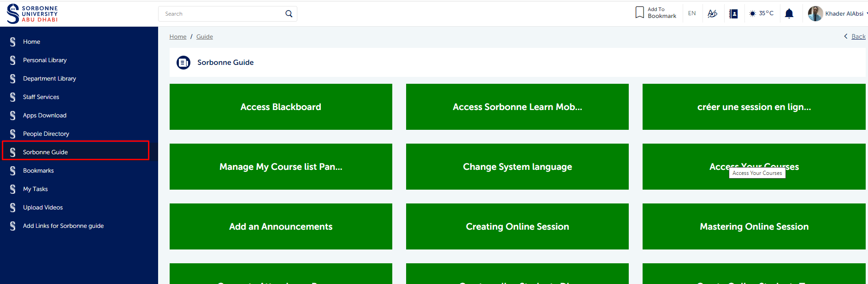Click the Khader AlAbsi profile avatar
Viewport: 868px width, 284px height.
(815, 13)
